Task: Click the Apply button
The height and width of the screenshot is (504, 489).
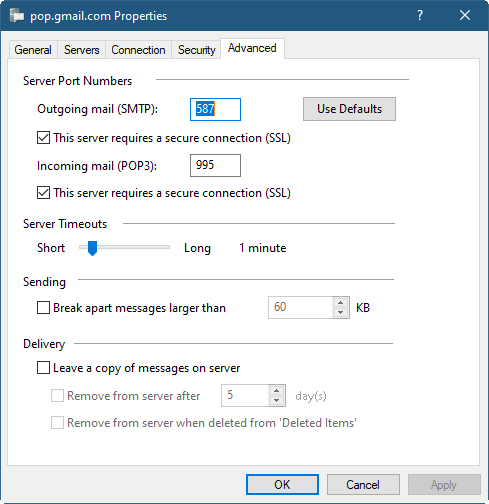Action: click(x=444, y=485)
